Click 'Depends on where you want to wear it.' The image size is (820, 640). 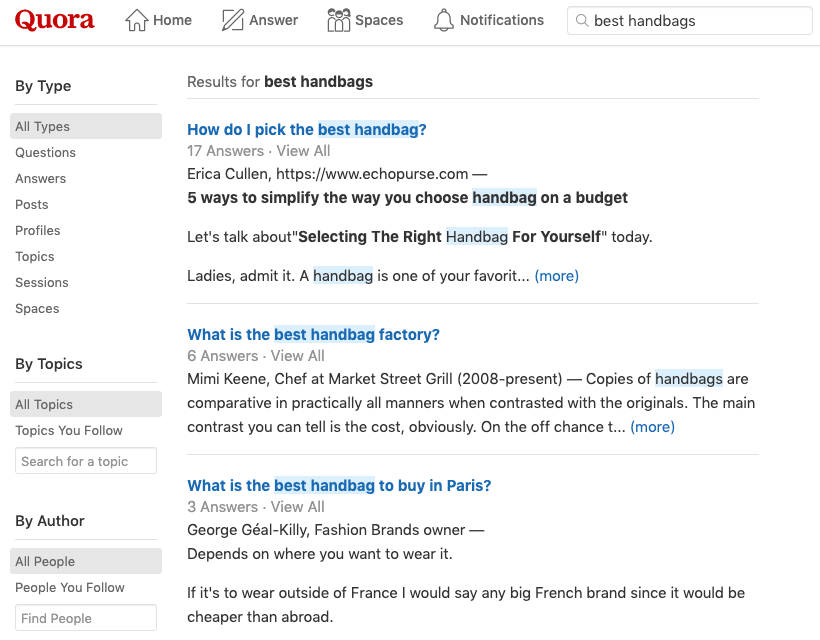click(320, 554)
